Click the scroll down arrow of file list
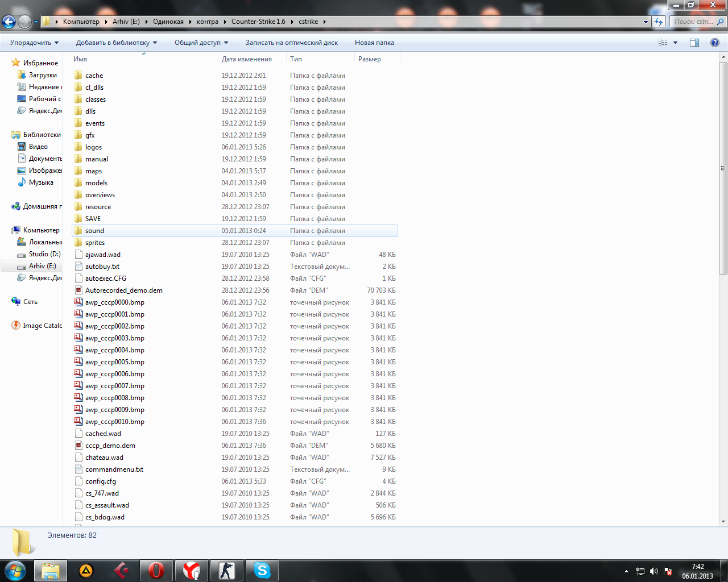Image resolution: width=728 pixels, height=582 pixels. (x=723, y=521)
